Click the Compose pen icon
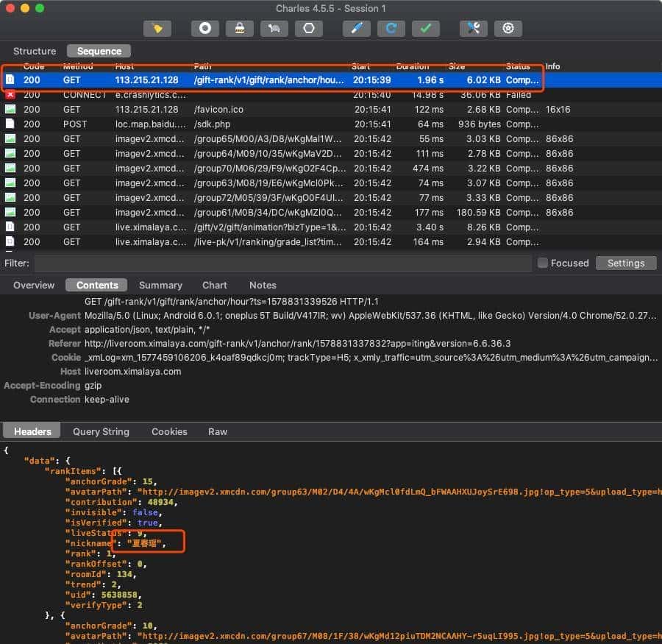Screen dimensions: 662x644 pyautogui.click(x=356, y=28)
